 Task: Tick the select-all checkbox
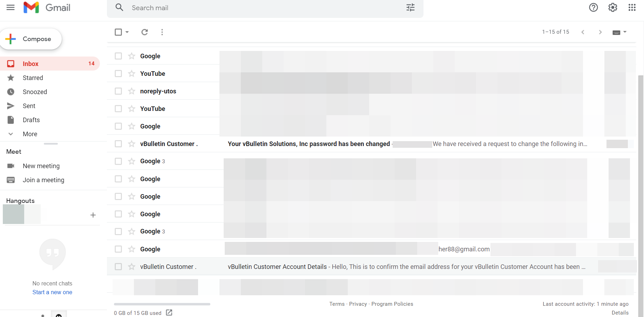coord(118,32)
